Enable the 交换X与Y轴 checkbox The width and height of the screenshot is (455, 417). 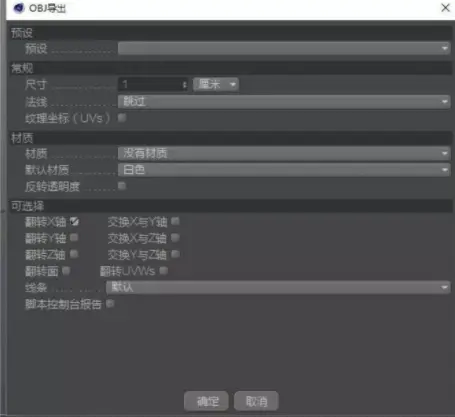[x=175, y=221]
